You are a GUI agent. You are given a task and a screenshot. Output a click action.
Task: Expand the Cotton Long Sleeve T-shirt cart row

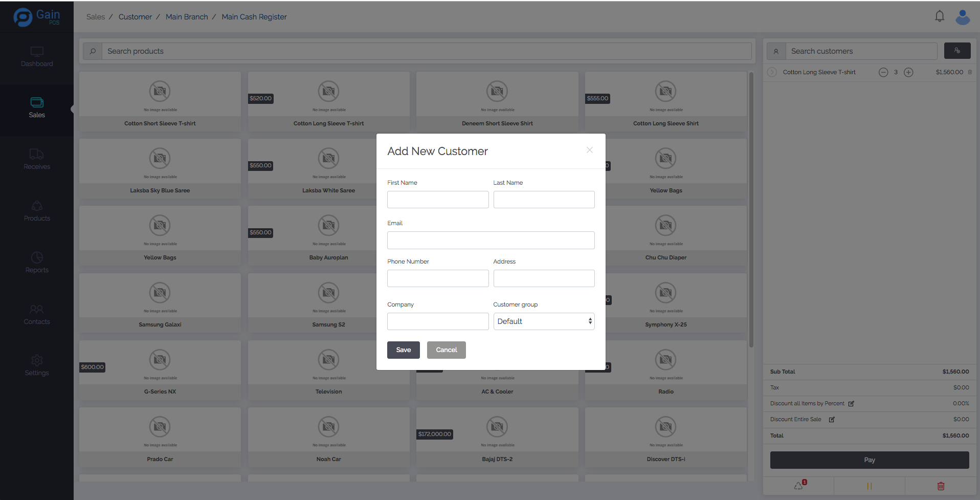pyautogui.click(x=772, y=72)
